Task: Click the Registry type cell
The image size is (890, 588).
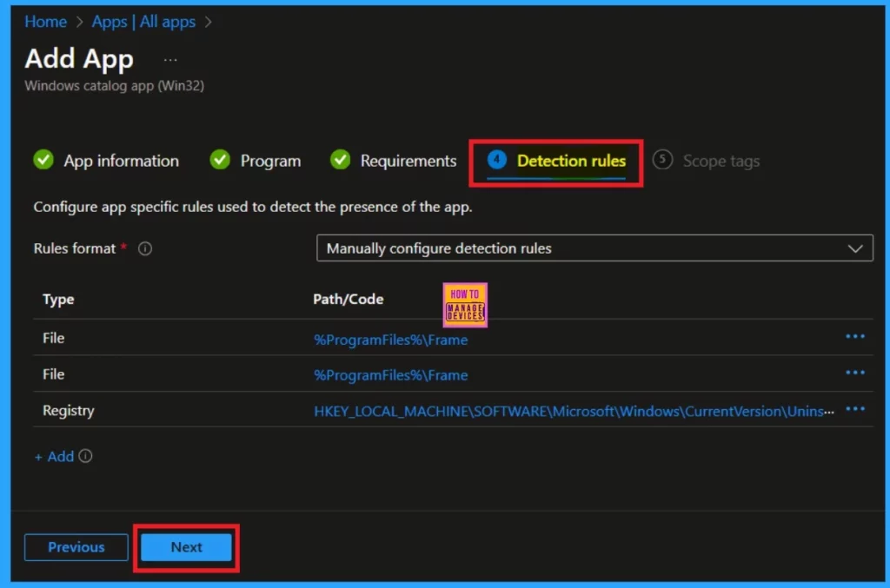Action: 69,410
